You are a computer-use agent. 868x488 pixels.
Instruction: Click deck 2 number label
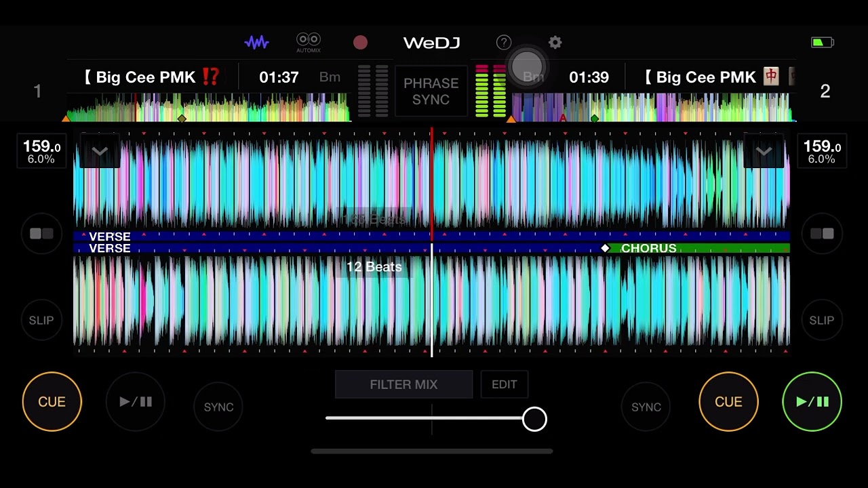tap(825, 91)
